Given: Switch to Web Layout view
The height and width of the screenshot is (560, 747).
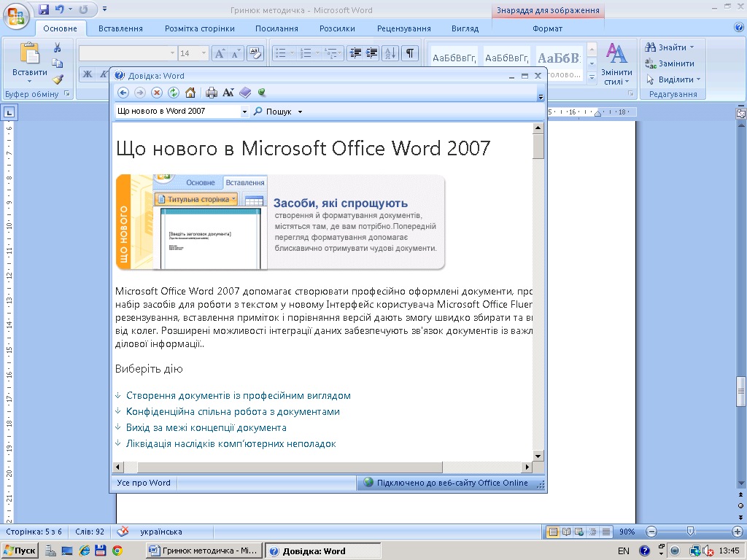Looking at the screenshot, I should point(579,532).
